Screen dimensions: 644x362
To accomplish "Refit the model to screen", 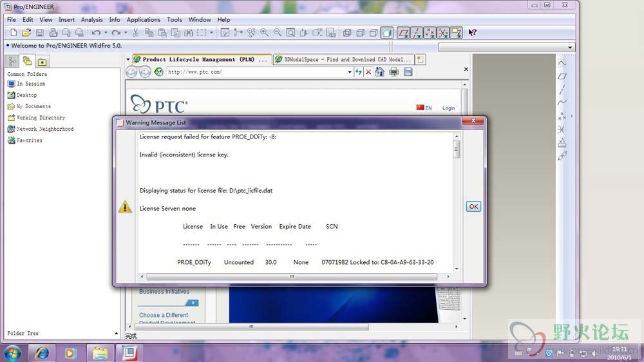I will point(291,32).
